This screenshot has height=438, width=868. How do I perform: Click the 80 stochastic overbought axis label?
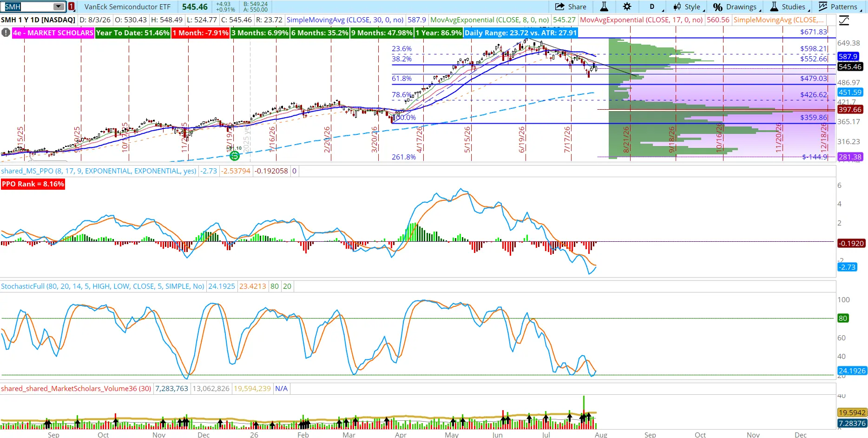[x=843, y=318]
